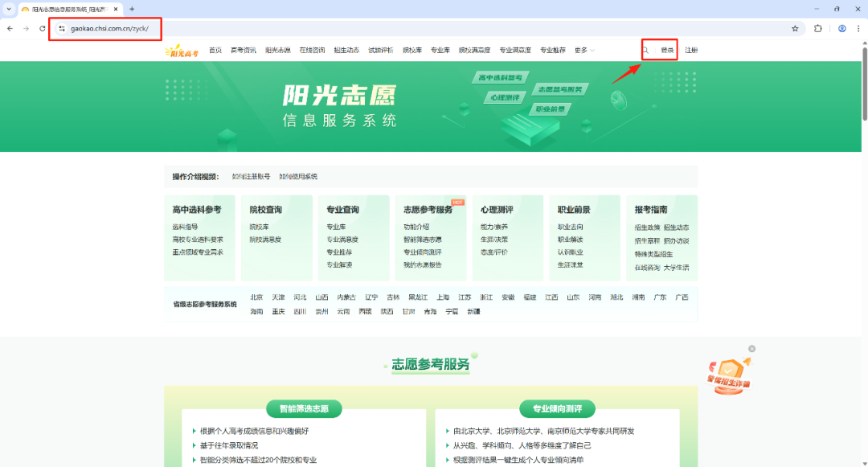Choose 北京 from the province list
This screenshot has height=467, width=868.
pos(256,297)
